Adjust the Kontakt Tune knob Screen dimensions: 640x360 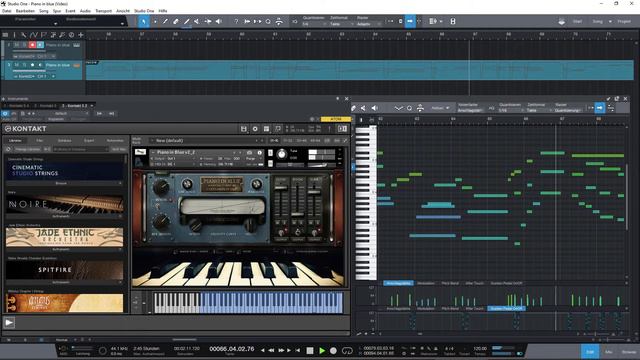pyautogui.click(x=282, y=154)
